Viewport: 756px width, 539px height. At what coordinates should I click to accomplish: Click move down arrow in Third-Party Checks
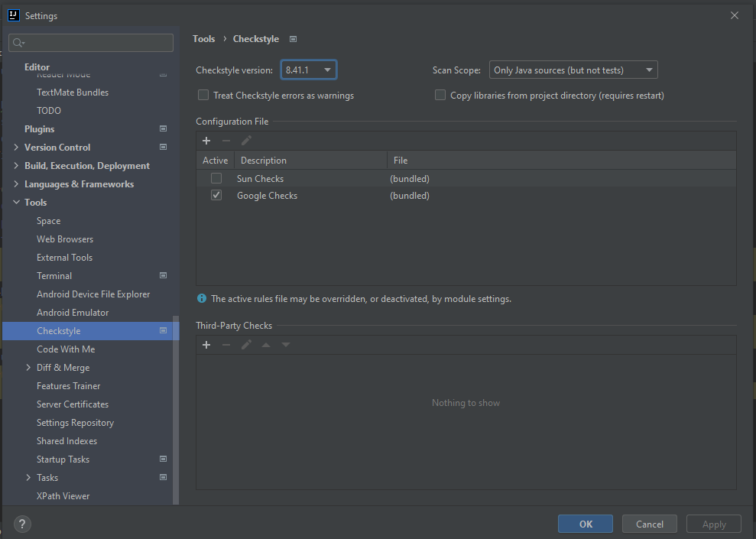(x=286, y=345)
